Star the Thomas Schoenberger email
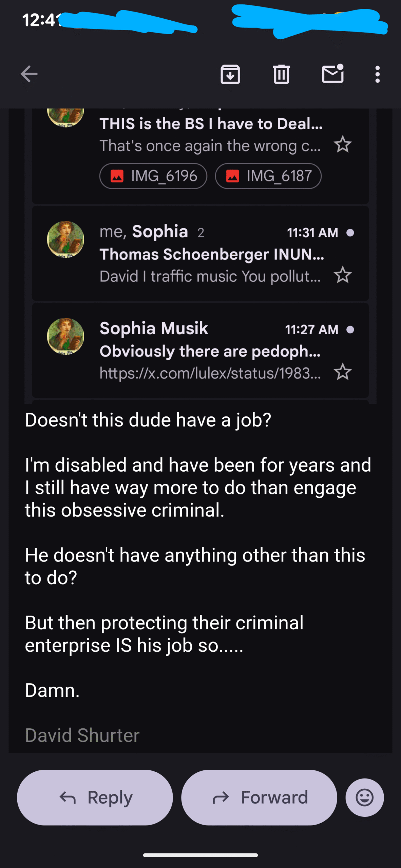This screenshot has width=401, height=868. coord(343,275)
